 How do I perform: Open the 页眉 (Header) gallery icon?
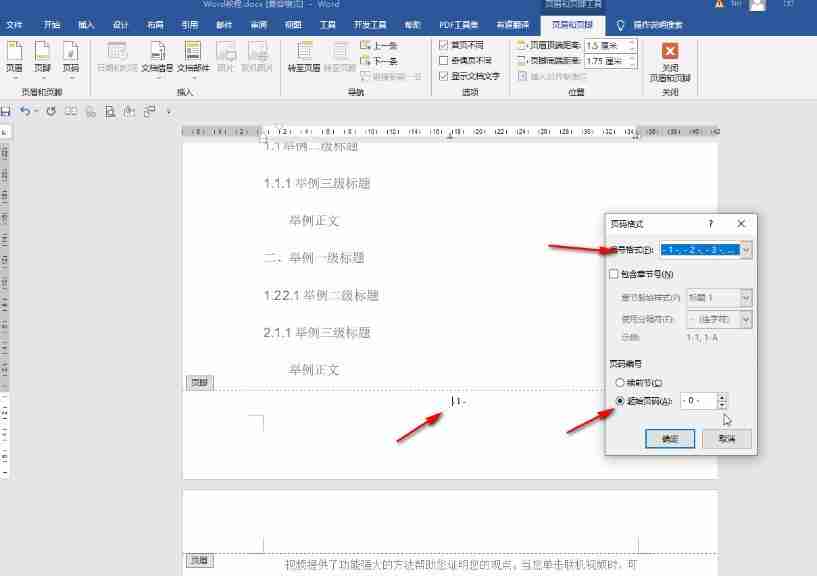(15, 57)
